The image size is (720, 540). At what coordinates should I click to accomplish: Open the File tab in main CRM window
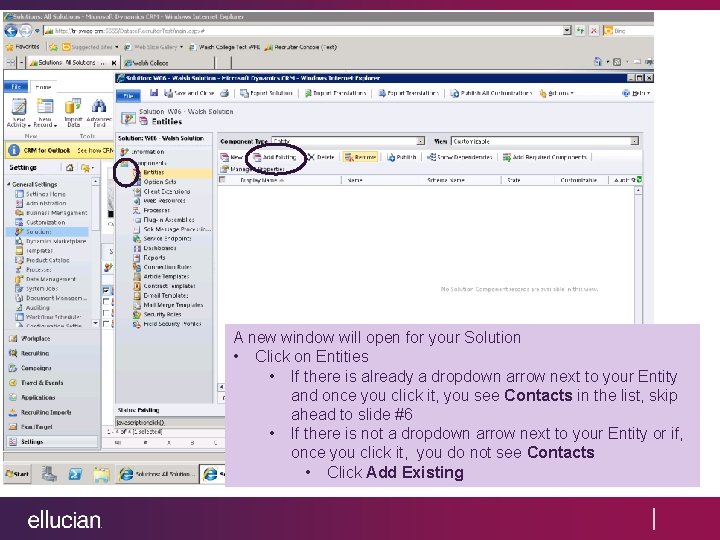coord(16,86)
